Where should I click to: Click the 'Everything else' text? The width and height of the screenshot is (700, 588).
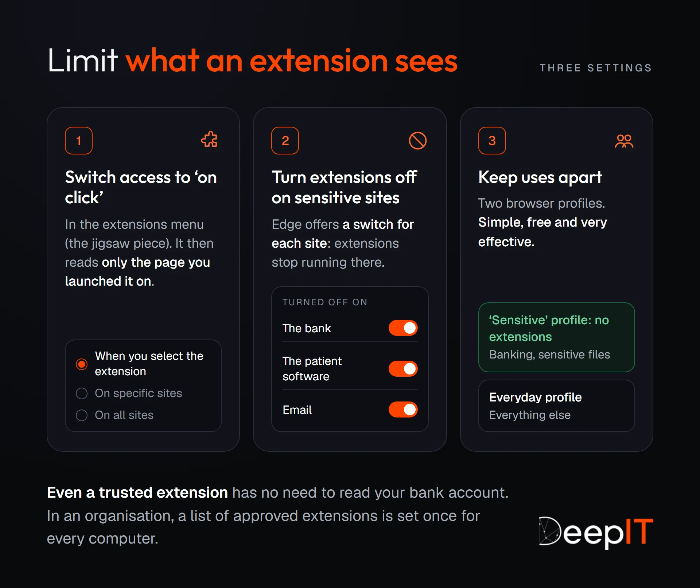click(530, 415)
